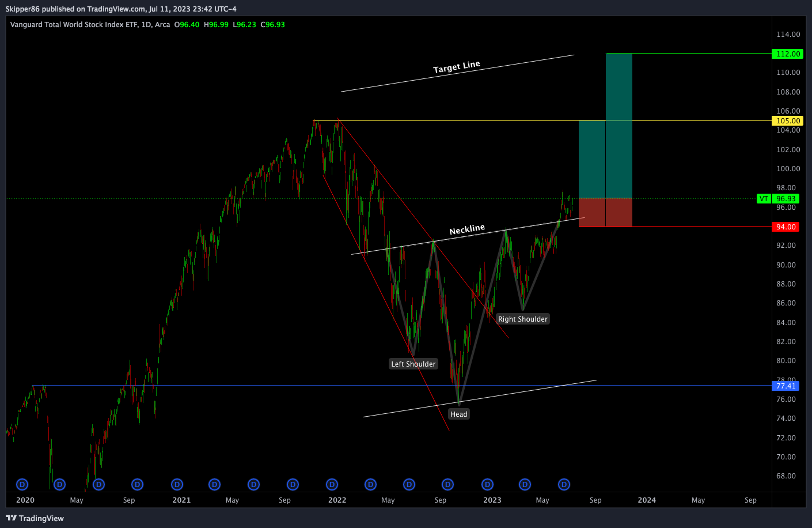Image resolution: width=812 pixels, height=528 pixels.
Task: Select the Right Shoulder annotation label
Action: (x=523, y=319)
